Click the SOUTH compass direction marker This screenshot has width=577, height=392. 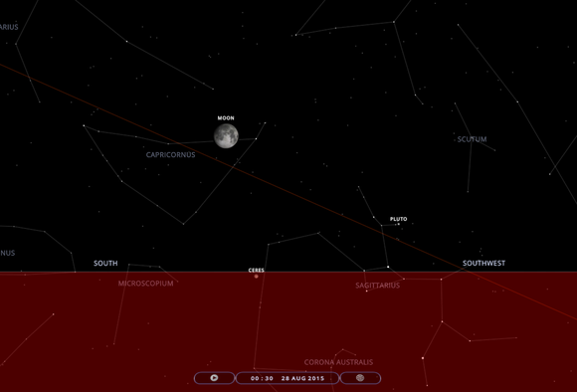tap(105, 264)
